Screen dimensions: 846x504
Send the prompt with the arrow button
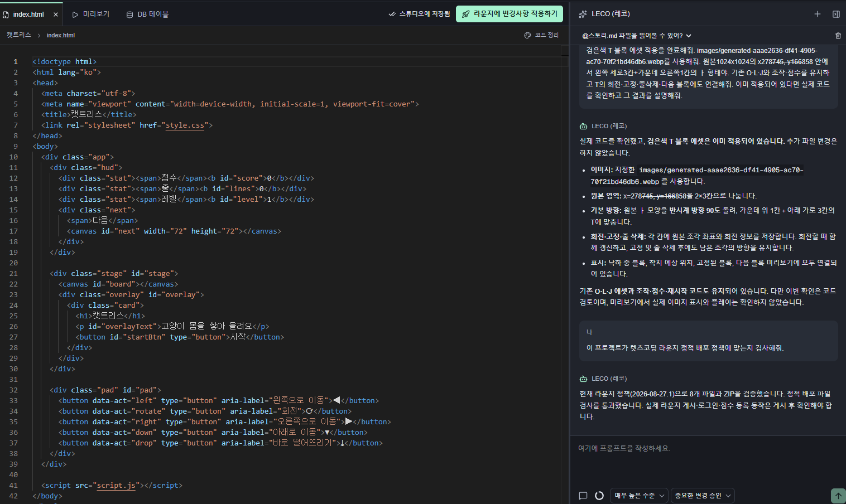[x=838, y=495]
